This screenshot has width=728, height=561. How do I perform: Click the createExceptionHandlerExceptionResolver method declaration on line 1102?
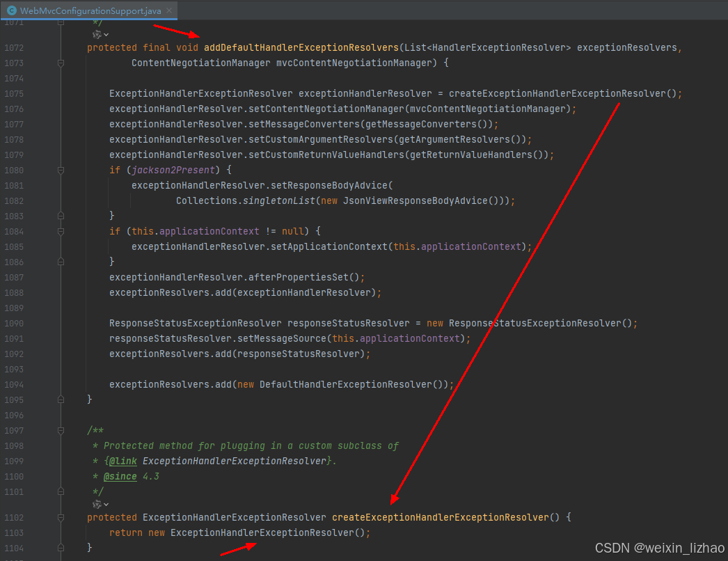441,517
